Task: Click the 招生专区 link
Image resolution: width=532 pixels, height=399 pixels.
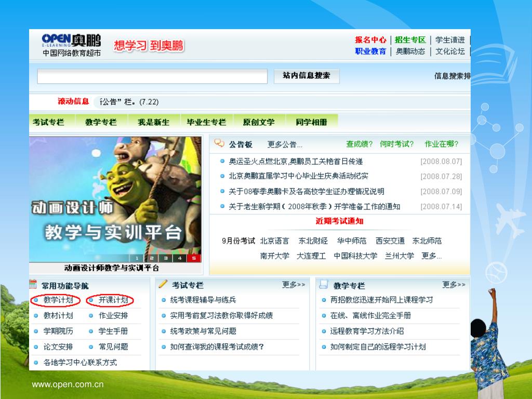Action: (410, 40)
